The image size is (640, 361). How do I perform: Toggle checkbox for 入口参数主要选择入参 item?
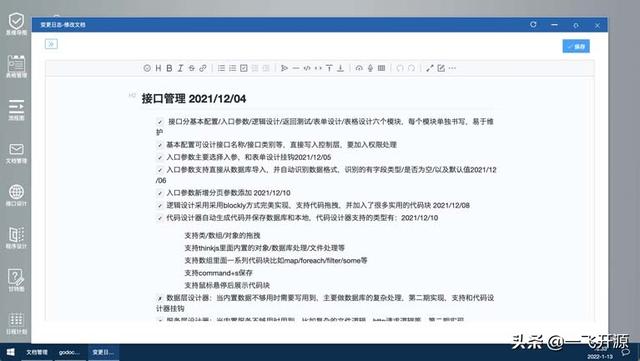coord(160,158)
